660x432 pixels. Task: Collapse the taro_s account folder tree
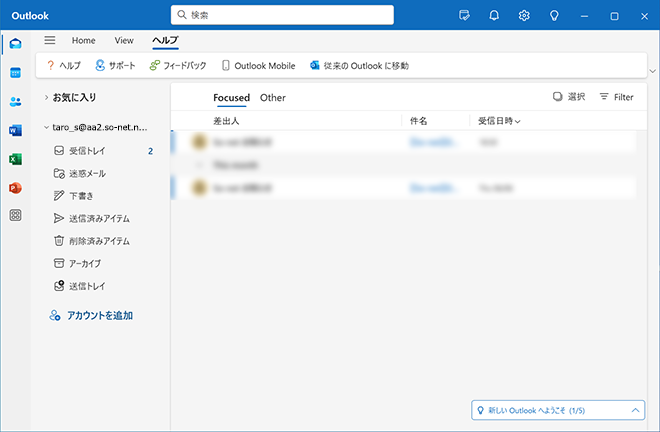pyautogui.click(x=47, y=128)
